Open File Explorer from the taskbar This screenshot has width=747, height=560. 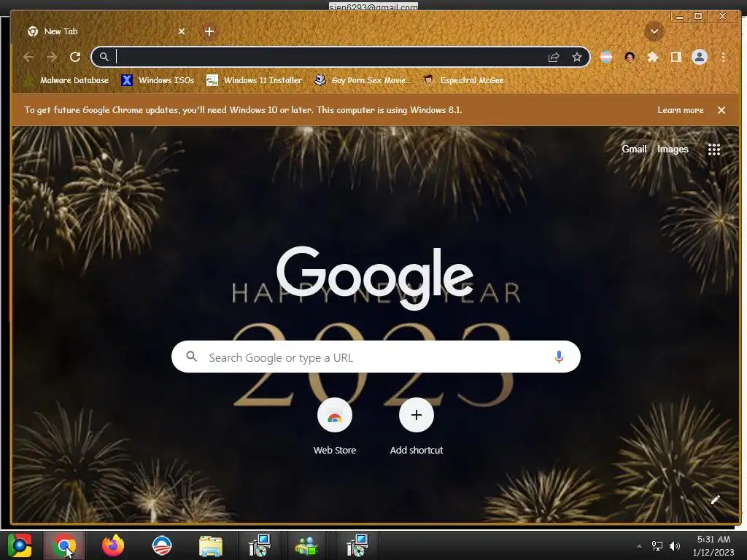click(211, 545)
